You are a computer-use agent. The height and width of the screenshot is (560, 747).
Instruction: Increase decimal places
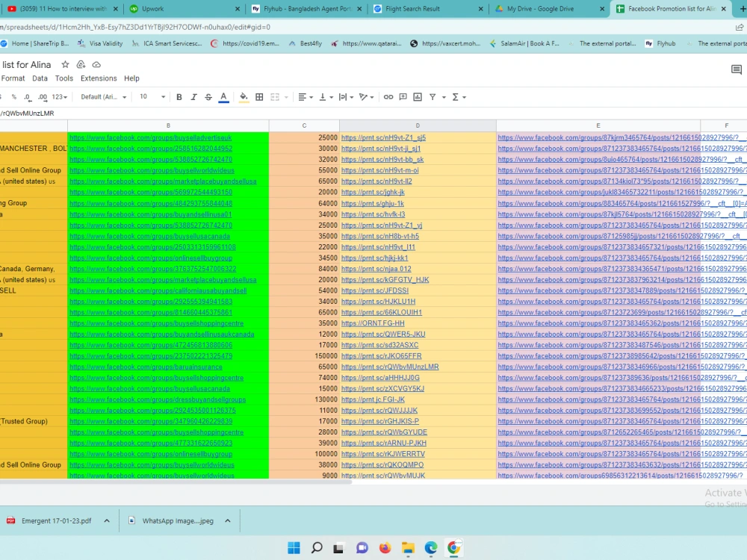(x=43, y=96)
